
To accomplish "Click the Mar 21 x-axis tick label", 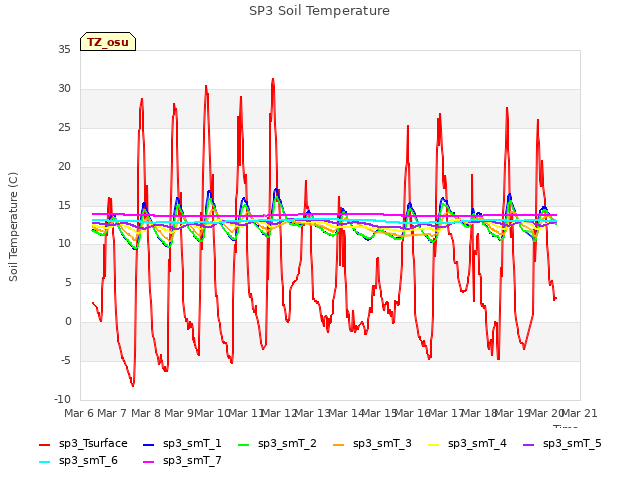I will [x=580, y=413].
